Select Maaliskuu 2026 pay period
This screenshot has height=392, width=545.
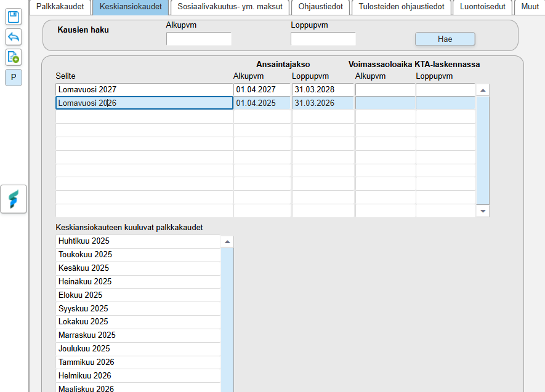pyautogui.click(x=138, y=388)
